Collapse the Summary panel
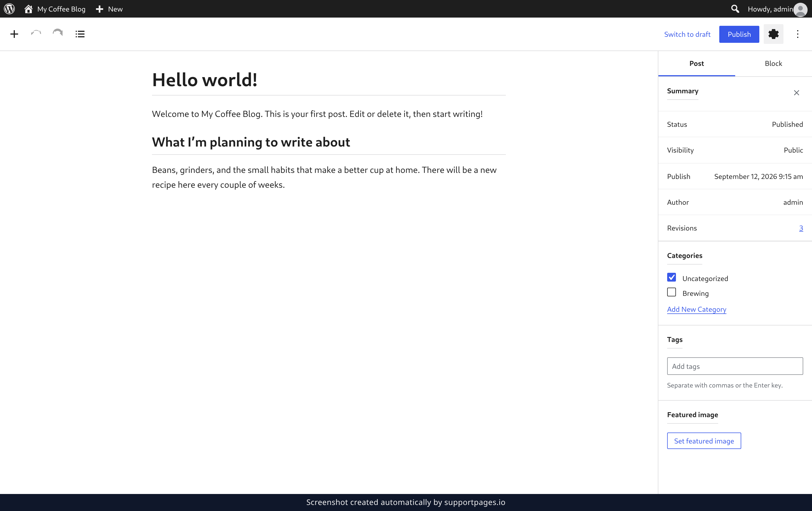812x511 pixels. pyautogui.click(x=796, y=93)
